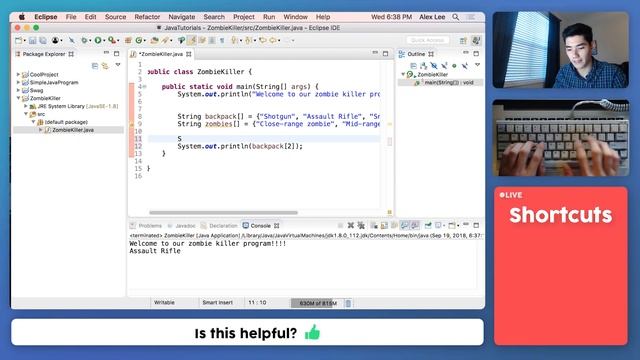This screenshot has height=360, width=640.
Task: Click editor horizontal scrollbar
Action: pos(223,212)
